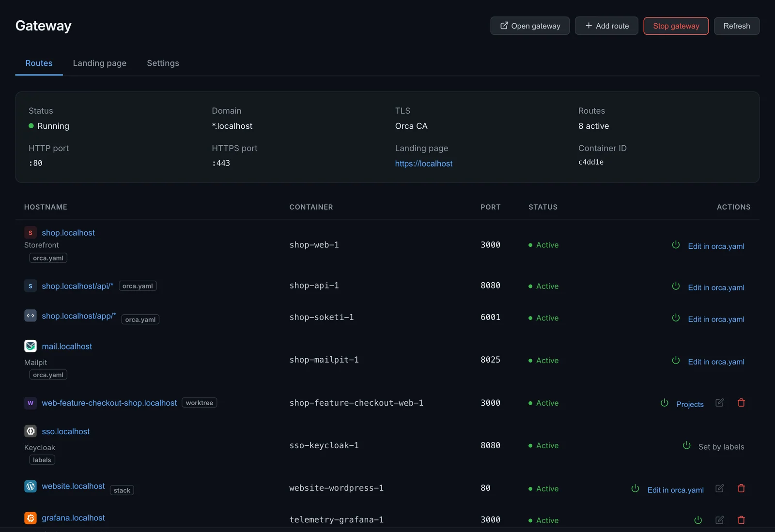Edit the grafana.localhost route
This screenshot has height=532, width=775.
coord(720,520)
